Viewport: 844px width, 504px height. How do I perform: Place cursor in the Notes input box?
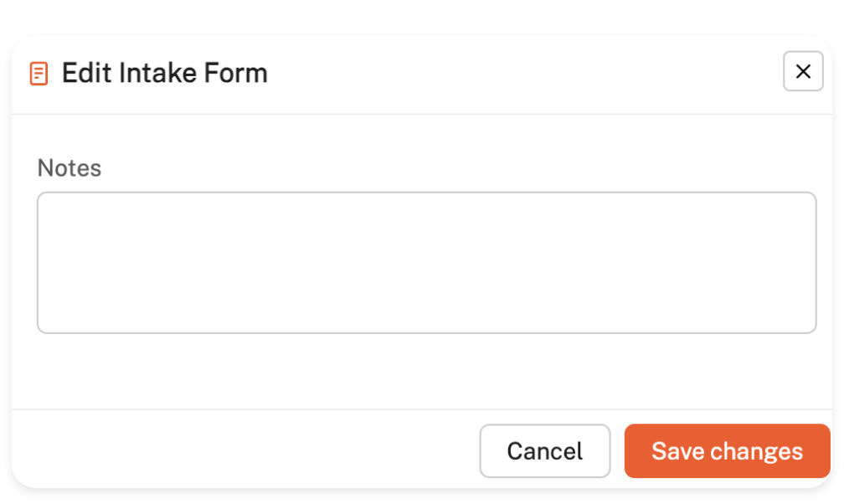click(426, 263)
